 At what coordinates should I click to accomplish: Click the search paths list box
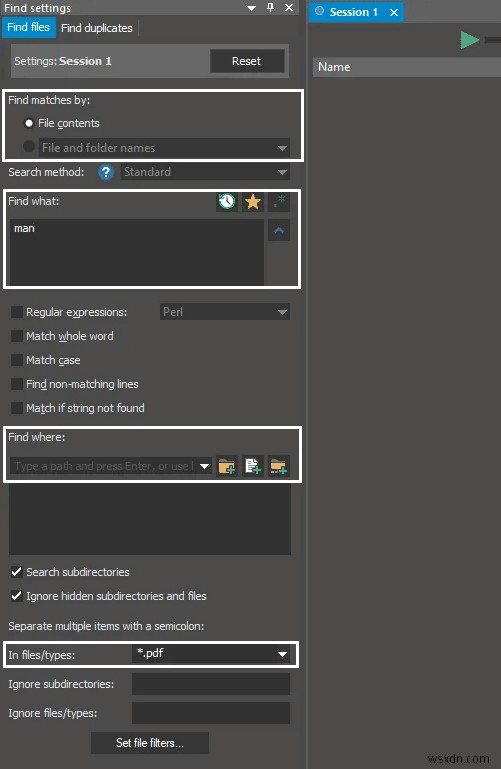pyautogui.click(x=150, y=520)
